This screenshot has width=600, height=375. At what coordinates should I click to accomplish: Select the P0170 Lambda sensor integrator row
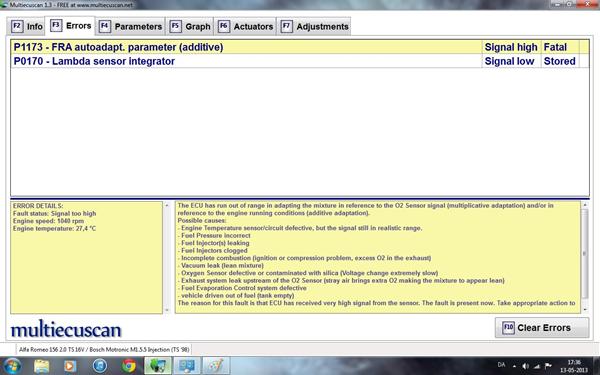(x=300, y=61)
